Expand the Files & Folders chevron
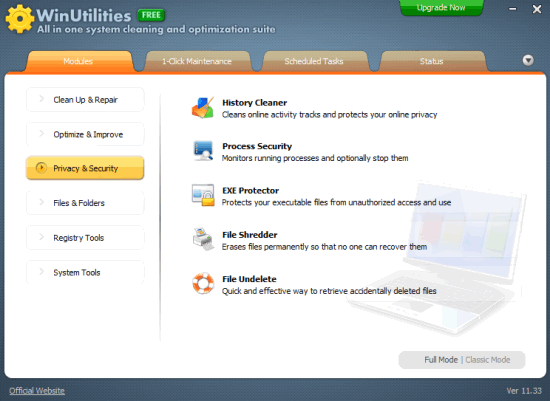The image size is (550, 401). [x=41, y=202]
